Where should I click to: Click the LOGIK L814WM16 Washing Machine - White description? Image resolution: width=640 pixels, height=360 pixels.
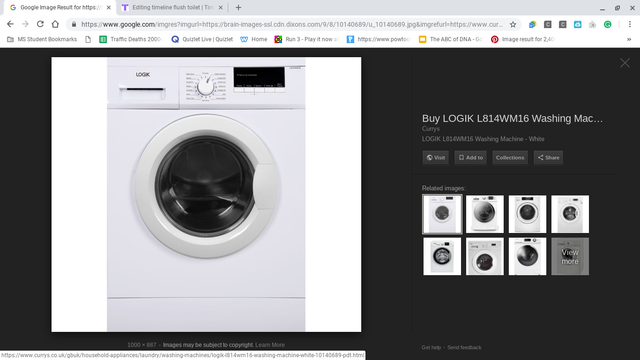(x=483, y=139)
